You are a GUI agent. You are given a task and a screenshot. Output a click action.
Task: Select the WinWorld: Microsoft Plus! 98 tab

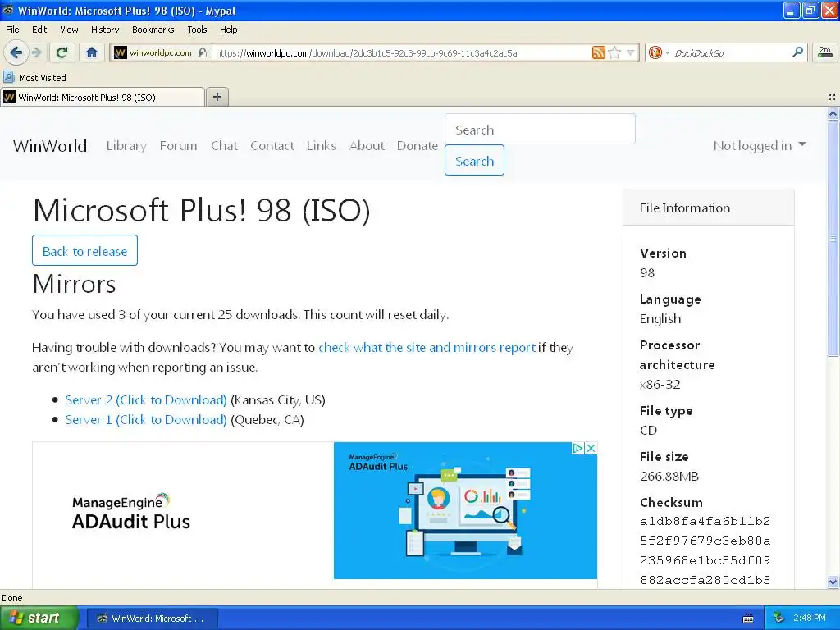(x=103, y=97)
